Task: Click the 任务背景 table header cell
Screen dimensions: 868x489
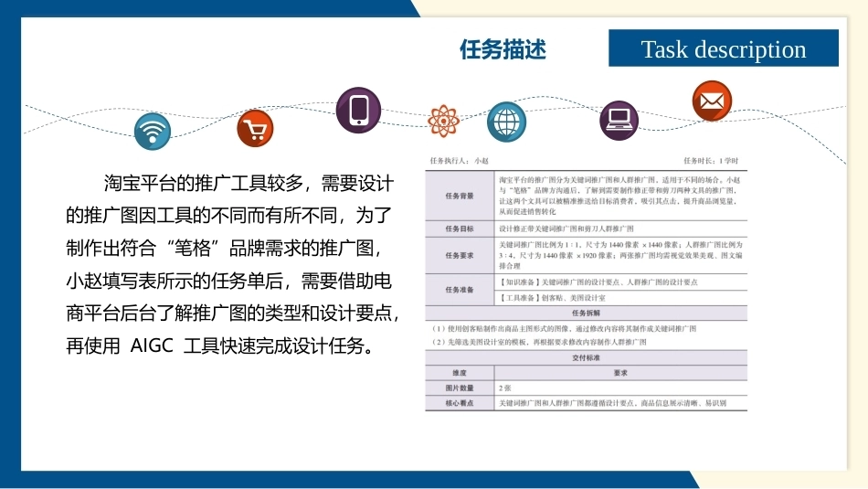Action: (x=460, y=196)
